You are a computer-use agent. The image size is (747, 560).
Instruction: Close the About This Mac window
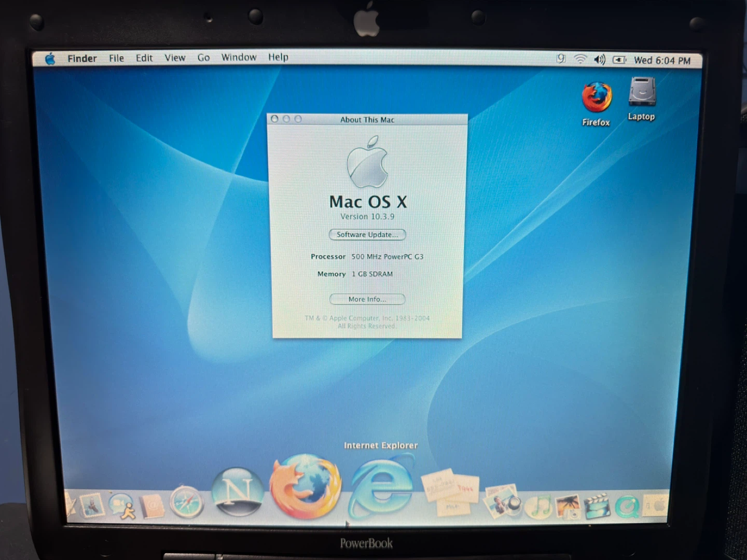point(274,119)
